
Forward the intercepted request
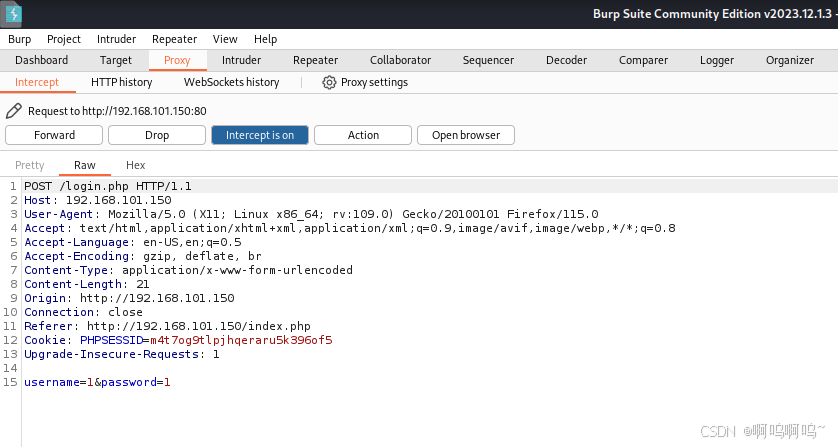(54, 135)
